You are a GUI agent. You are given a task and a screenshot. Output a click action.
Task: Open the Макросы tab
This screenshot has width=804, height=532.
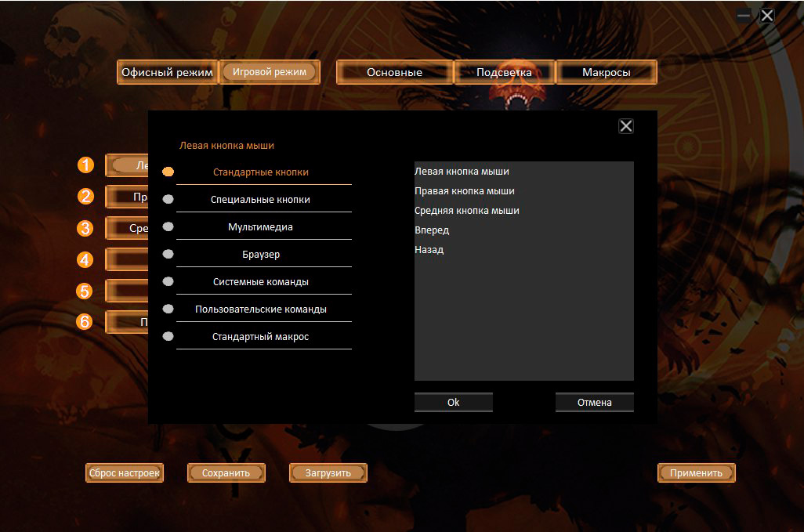pyautogui.click(x=606, y=72)
